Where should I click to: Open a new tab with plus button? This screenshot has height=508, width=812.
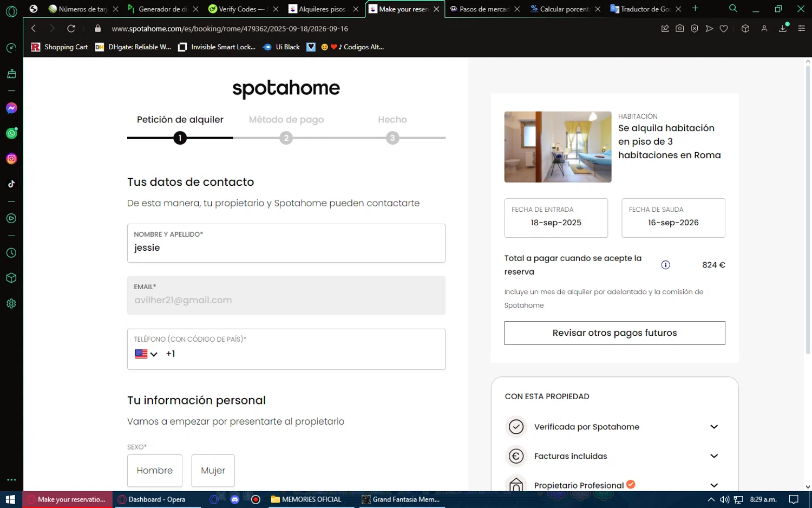click(695, 9)
